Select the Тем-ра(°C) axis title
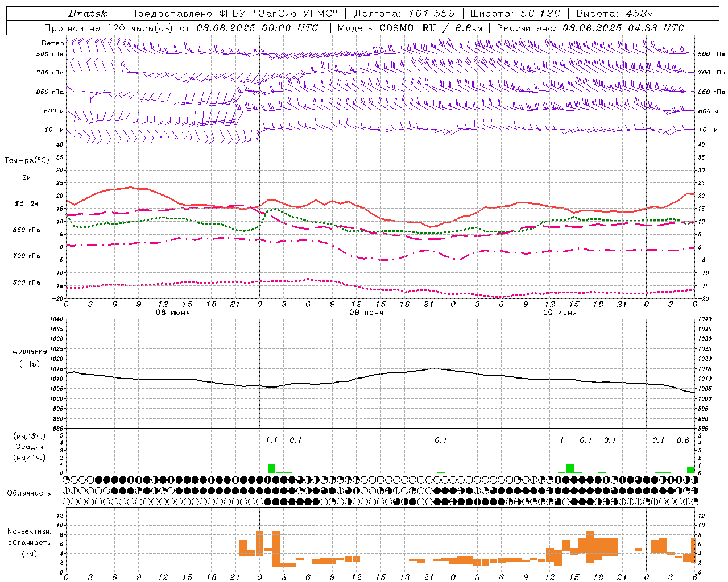Image resolution: width=728 pixels, height=582 pixels. [27, 161]
